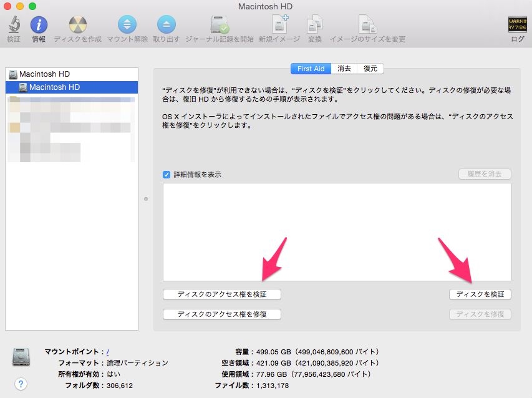Click the フォルダ数 306,612 value
Viewport: 532px width, 398px height.
[119, 386]
